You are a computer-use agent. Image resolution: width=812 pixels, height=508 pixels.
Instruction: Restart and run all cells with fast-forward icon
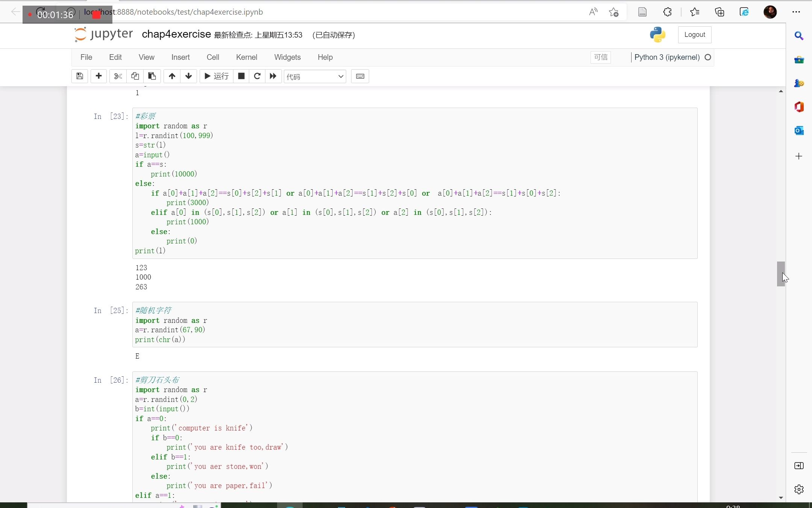pyautogui.click(x=273, y=76)
